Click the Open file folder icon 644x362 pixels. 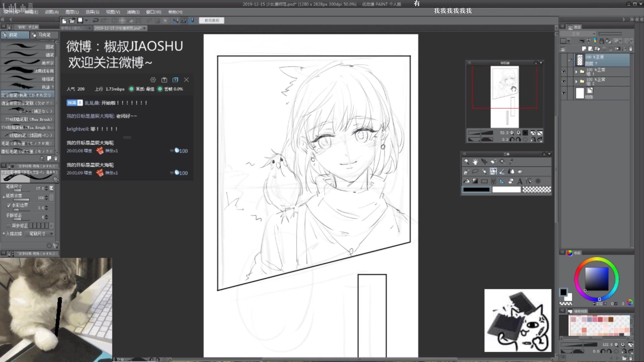(x=72, y=21)
